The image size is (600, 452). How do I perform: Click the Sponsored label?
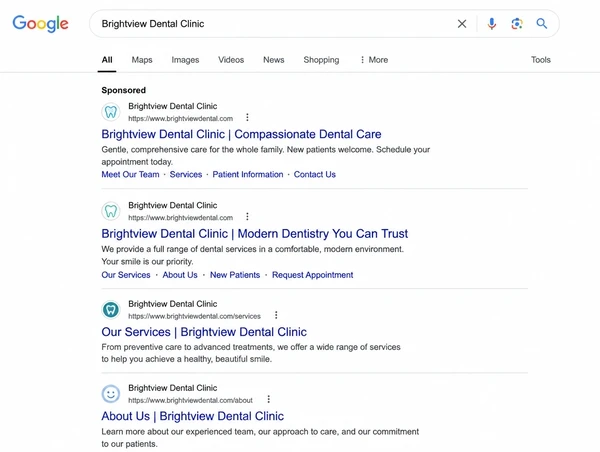click(124, 90)
